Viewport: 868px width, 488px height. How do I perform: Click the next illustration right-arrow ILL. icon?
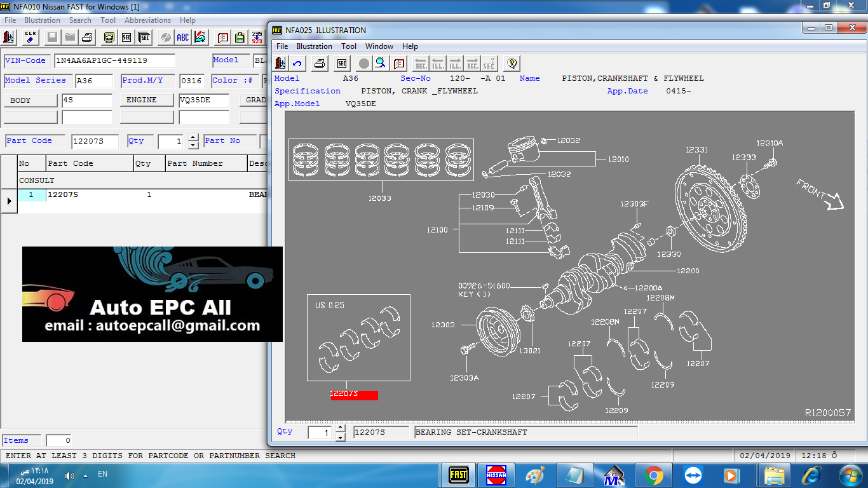455,63
